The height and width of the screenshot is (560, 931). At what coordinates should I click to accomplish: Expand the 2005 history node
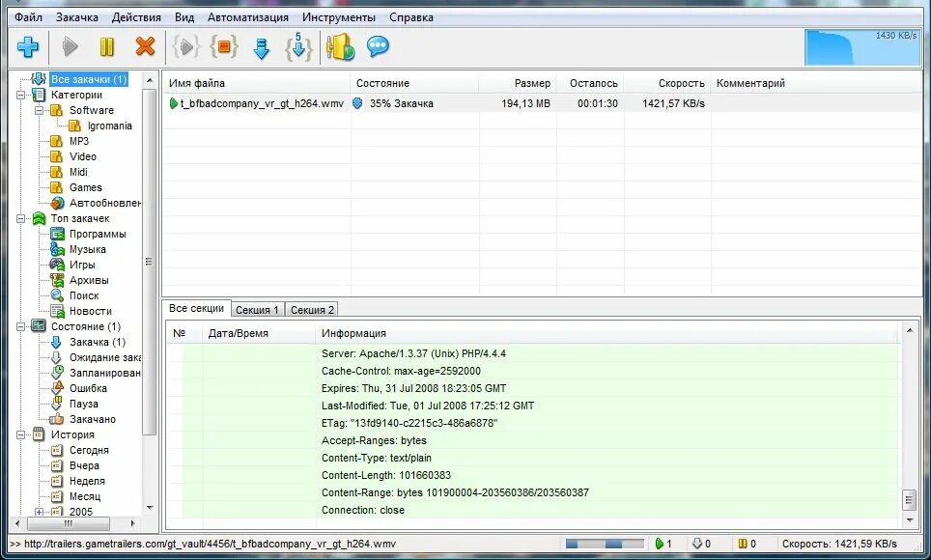coord(39,512)
